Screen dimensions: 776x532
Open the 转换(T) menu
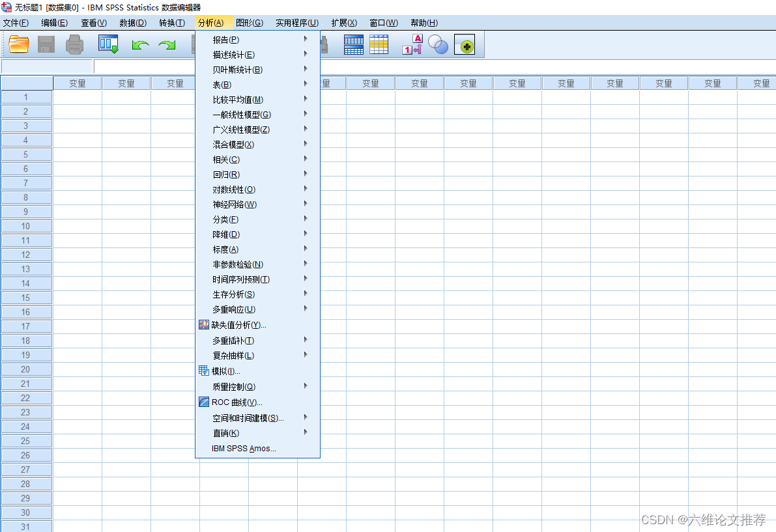pyautogui.click(x=172, y=23)
